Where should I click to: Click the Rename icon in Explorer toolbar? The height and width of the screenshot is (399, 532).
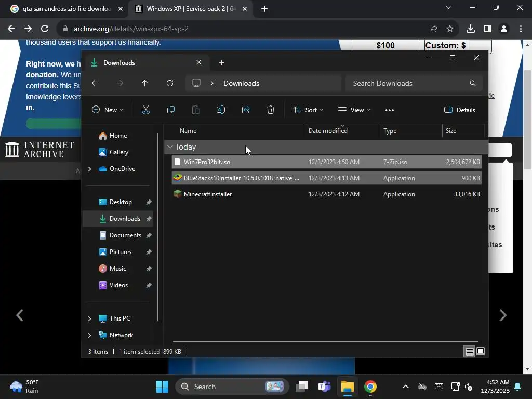[x=220, y=110]
